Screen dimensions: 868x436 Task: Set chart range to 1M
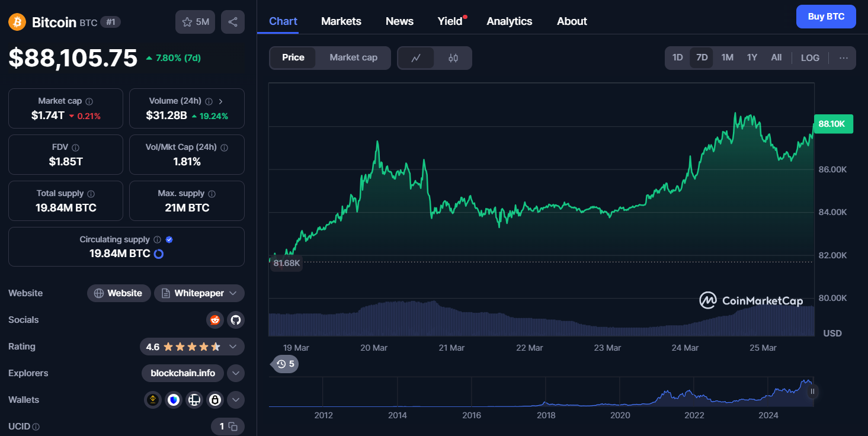point(728,57)
